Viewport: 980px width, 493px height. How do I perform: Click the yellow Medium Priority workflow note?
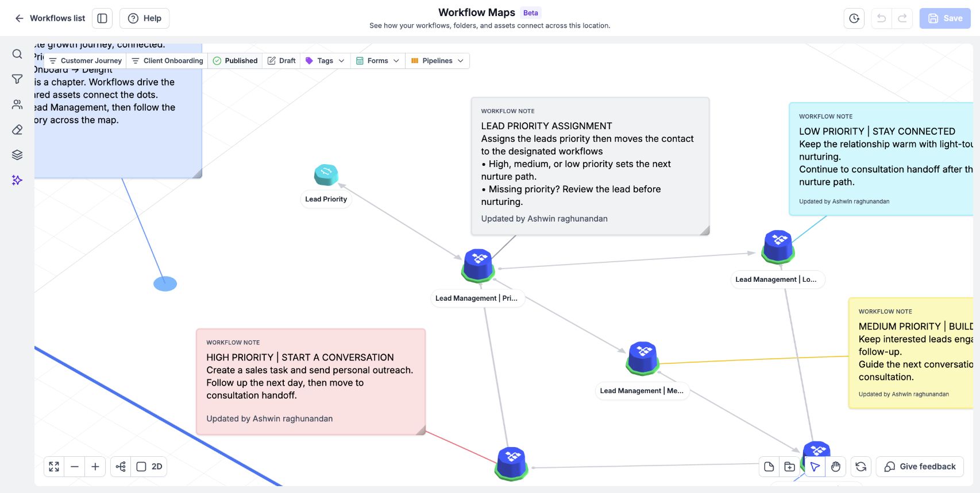(x=911, y=353)
